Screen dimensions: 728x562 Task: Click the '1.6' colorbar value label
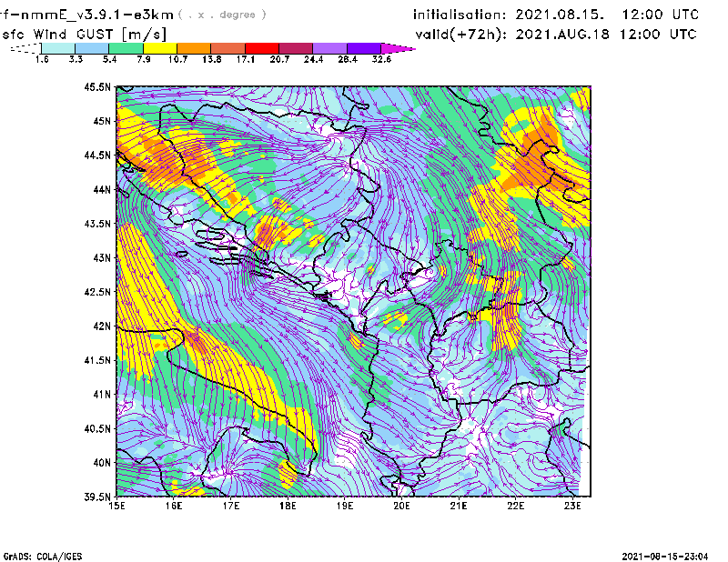(x=42, y=59)
